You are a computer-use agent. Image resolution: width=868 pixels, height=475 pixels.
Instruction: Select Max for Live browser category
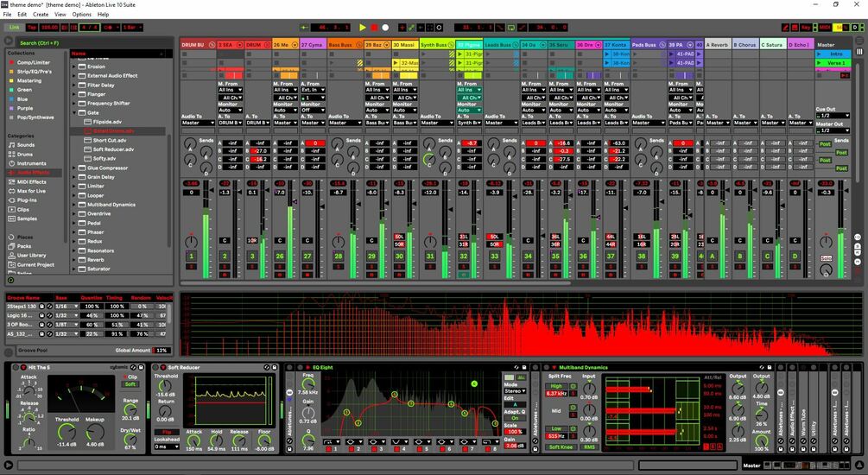(x=31, y=191)
